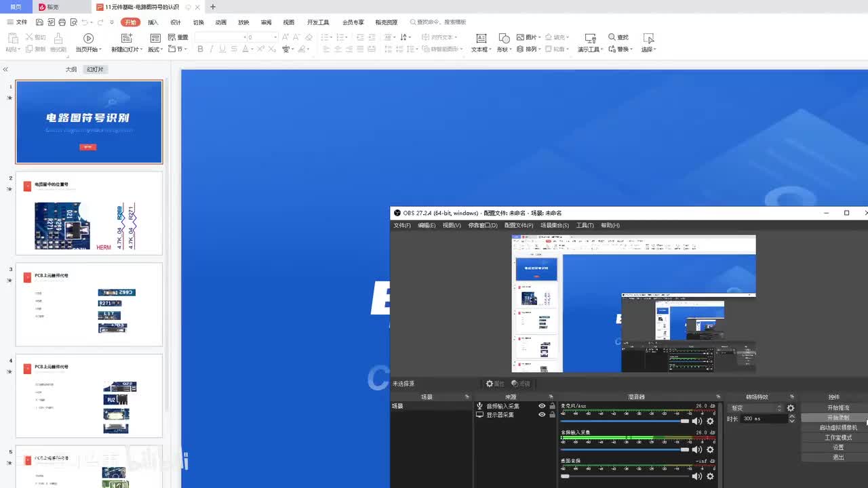
Task: Click the print icon in WPS quick toolbar
Action: (62, 22)
